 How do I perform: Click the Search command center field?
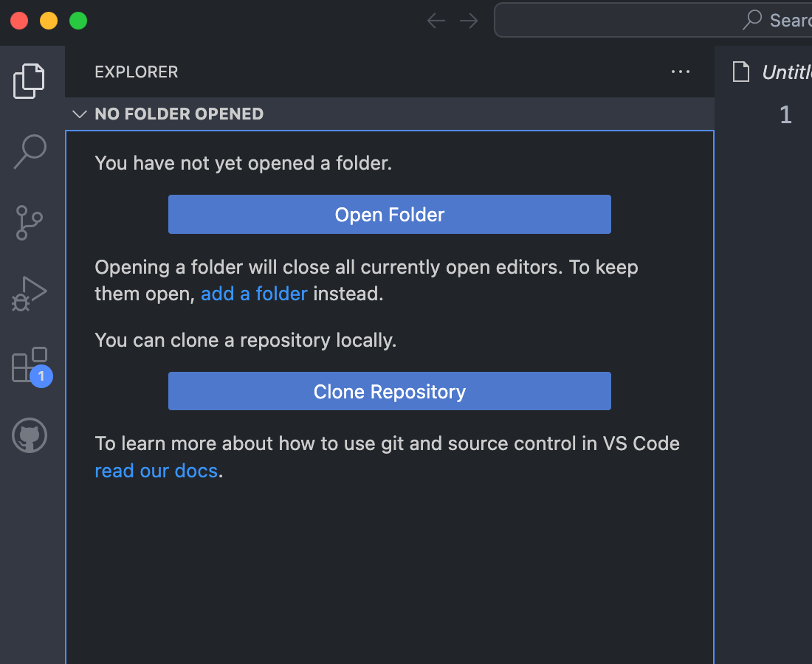point(653,20)
